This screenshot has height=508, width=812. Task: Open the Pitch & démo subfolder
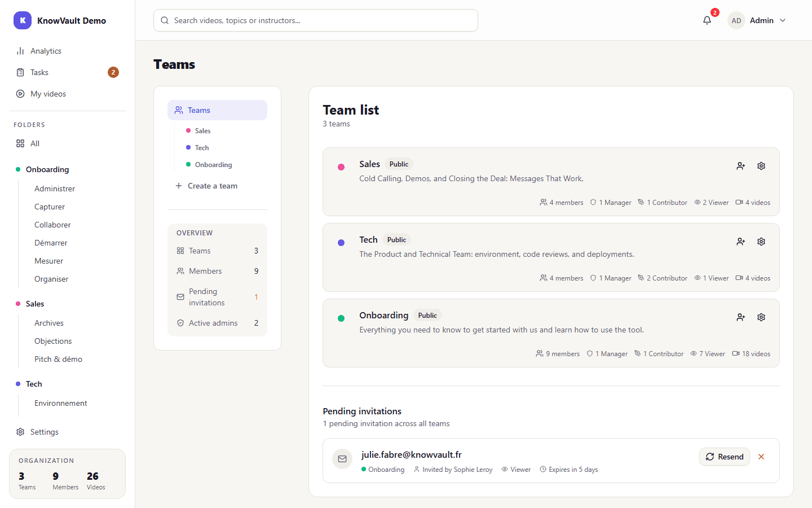pos(58,359)
